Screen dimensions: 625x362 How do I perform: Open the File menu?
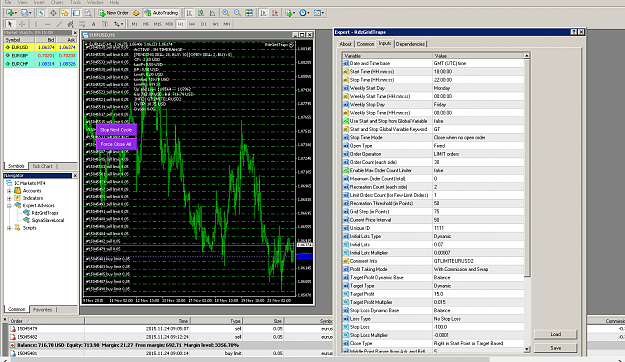[x=8, y=2]
